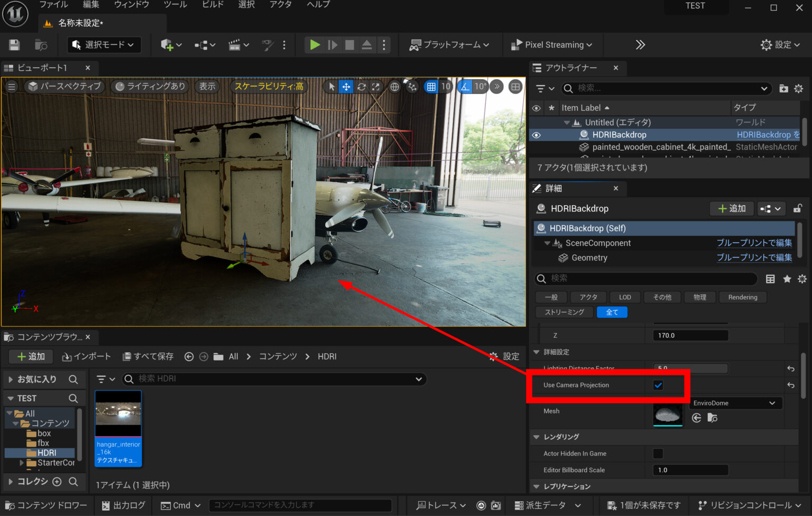Toggle the Use Camera Projection checkbox

tap(658, 385)
